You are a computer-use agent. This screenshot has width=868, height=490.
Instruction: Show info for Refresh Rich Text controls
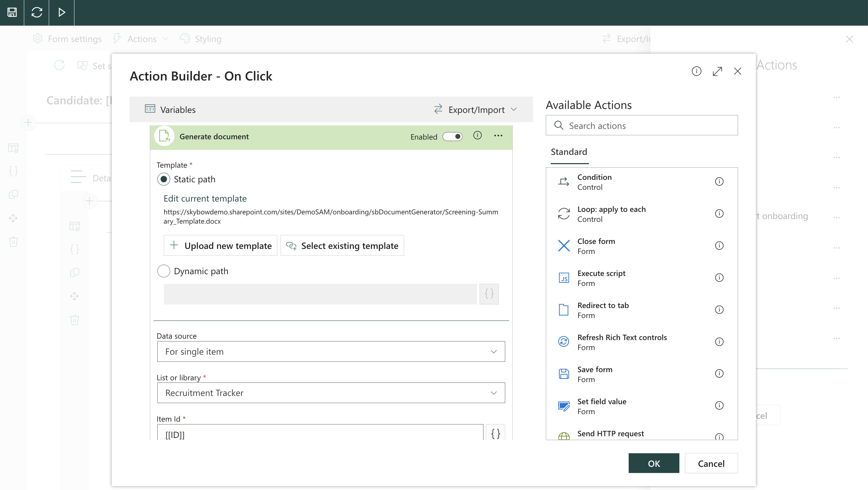[x=719, y=342]
